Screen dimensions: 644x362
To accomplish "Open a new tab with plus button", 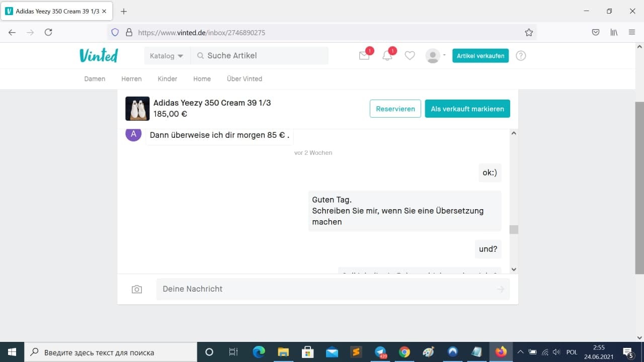I will pos(124,11).
